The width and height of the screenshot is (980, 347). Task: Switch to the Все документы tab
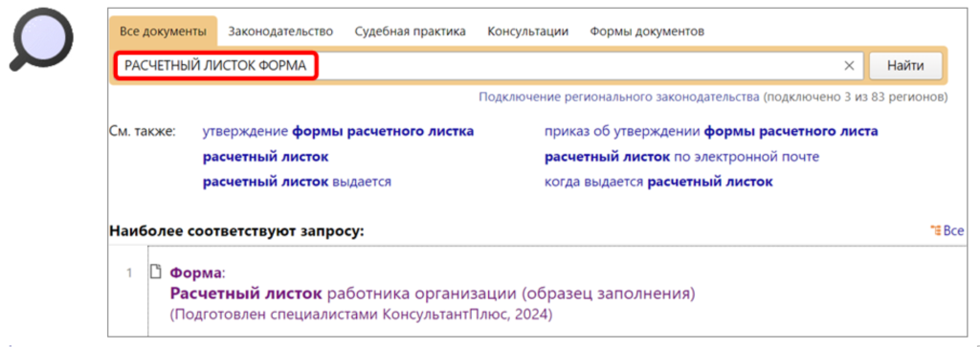[x=164, y=32]
